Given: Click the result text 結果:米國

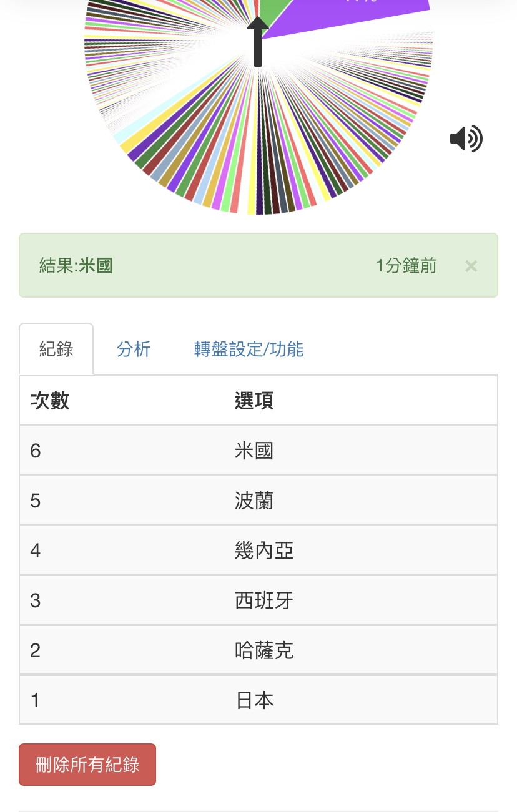Looking at the screenshot, I should pyautogui.click(x=76, y=266).
